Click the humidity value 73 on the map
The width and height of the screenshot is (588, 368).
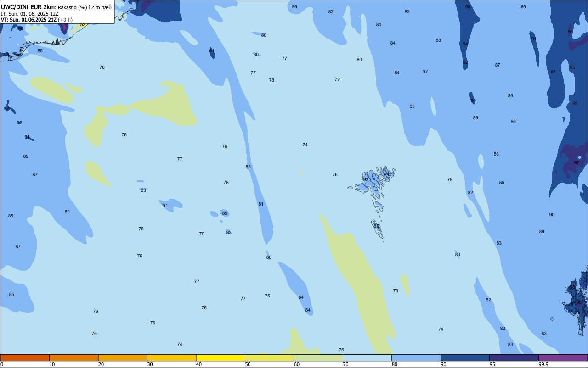pyautogui.click(x=396, y=291)
